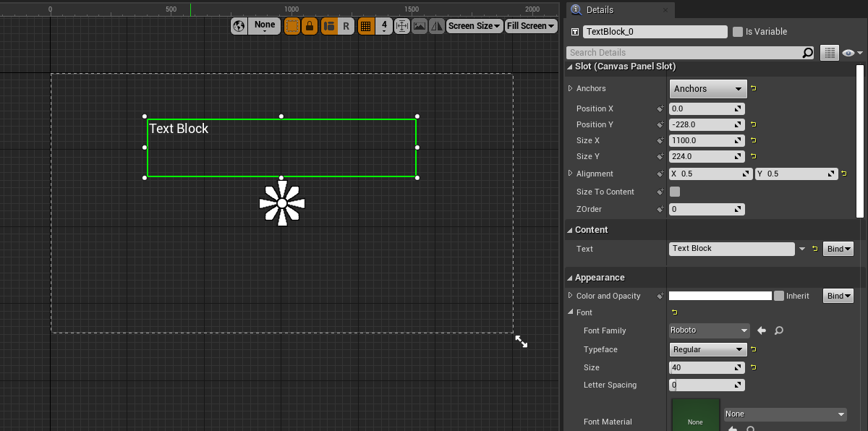Open the Fill Screen dropdown
The image size is (868, 431).
pos(532,26)
